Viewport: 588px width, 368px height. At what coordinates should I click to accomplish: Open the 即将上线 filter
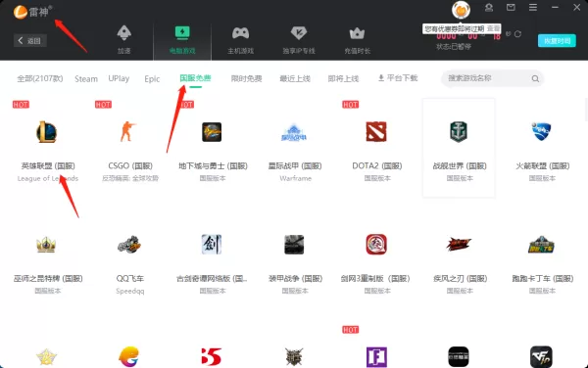[x=343, y=78]
